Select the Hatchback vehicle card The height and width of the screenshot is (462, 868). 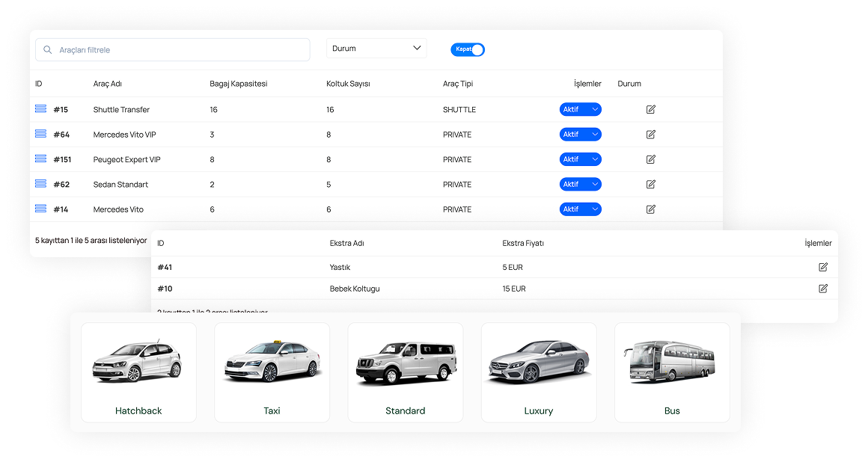coord(138,372)
